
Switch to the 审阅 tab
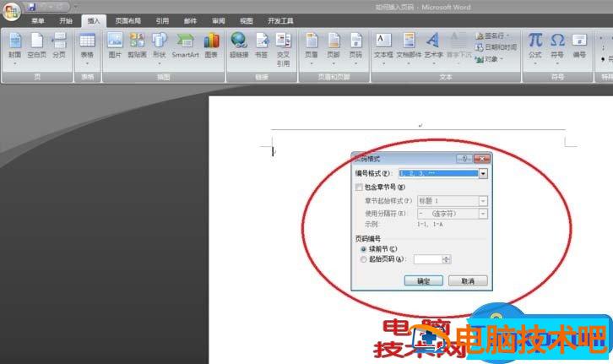click(219, 21)
